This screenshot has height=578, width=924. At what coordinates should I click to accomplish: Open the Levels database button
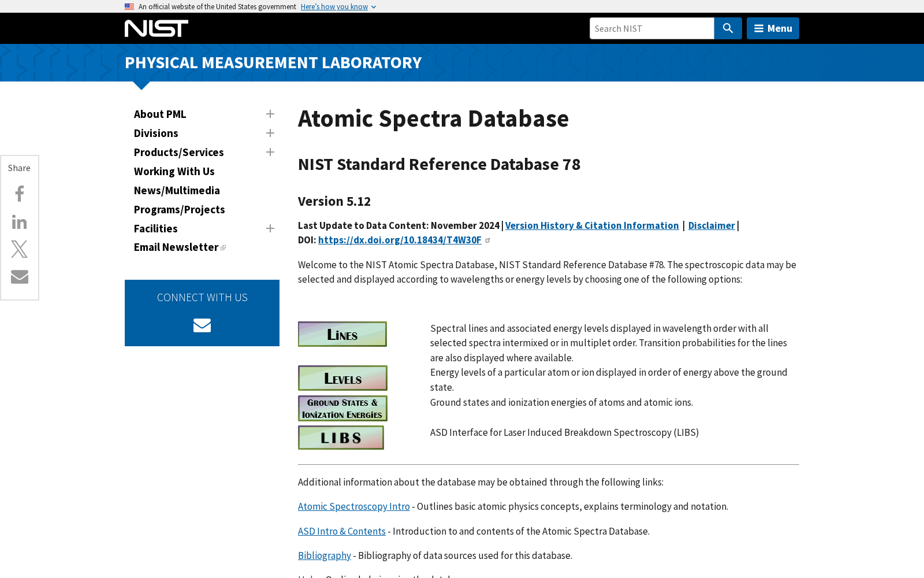tap(342, 378)
